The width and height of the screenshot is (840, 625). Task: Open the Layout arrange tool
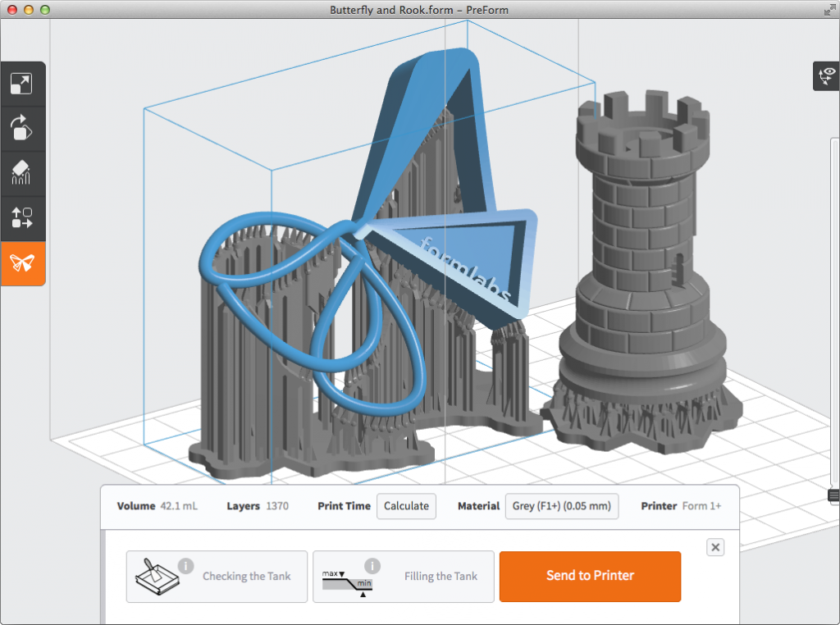22,218
